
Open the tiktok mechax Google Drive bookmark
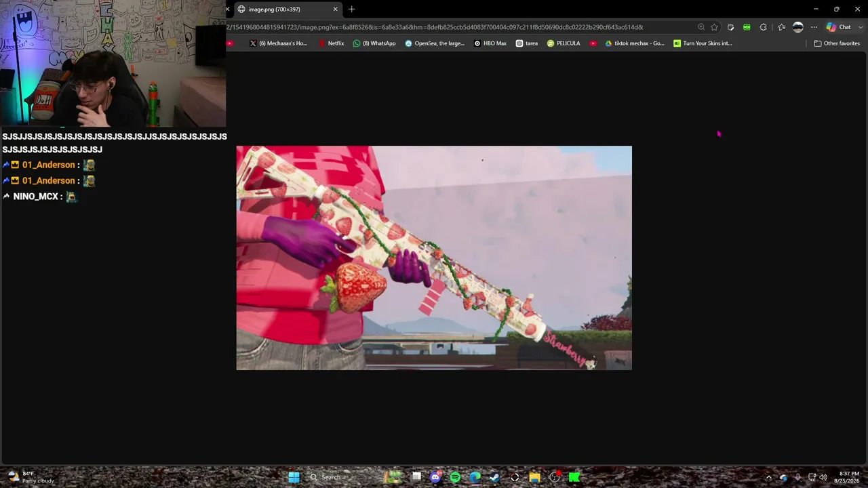(635, 43)
